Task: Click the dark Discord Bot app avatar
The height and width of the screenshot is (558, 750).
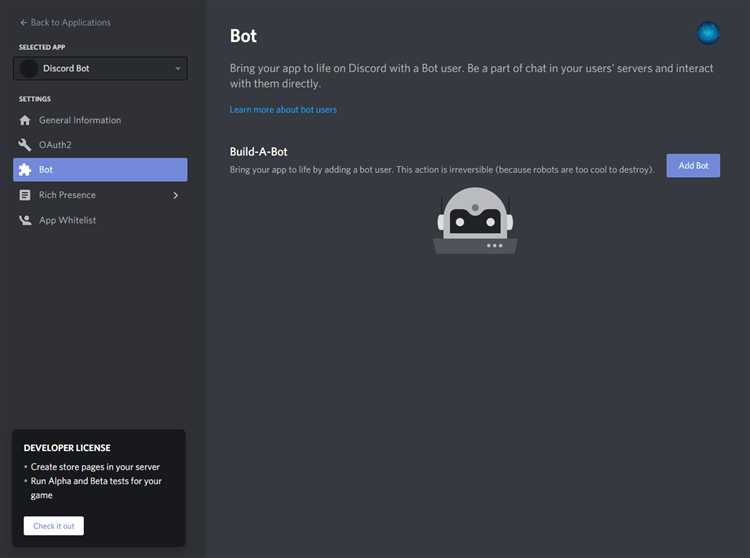Action: 29,68
